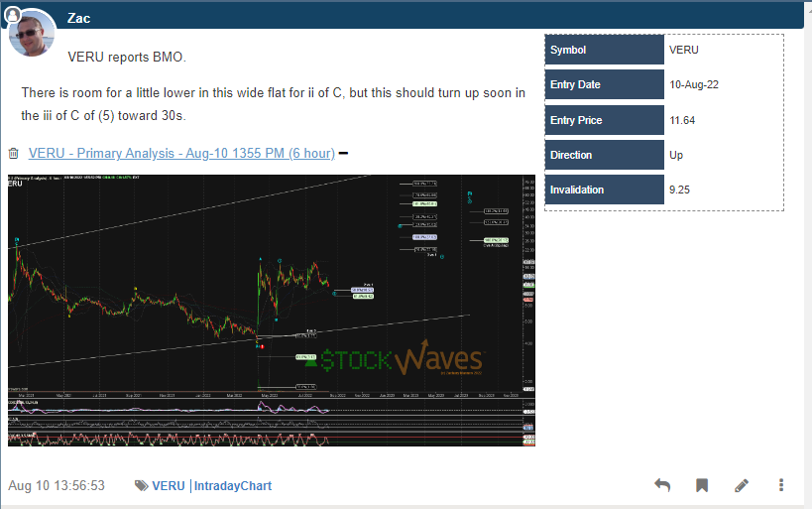Open the author name Zac
The height and width of the screenshot is (509, 812).
point(78,19)
